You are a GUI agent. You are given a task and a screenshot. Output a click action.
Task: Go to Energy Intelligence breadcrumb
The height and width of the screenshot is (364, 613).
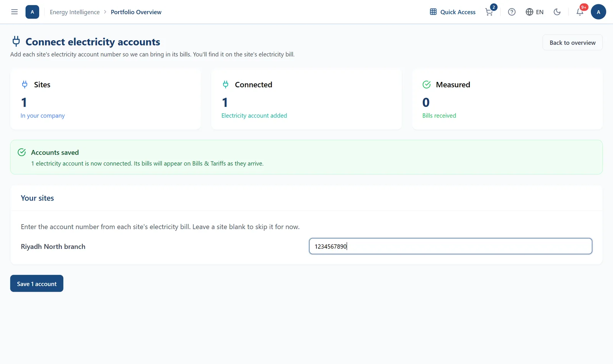point(75,12)
